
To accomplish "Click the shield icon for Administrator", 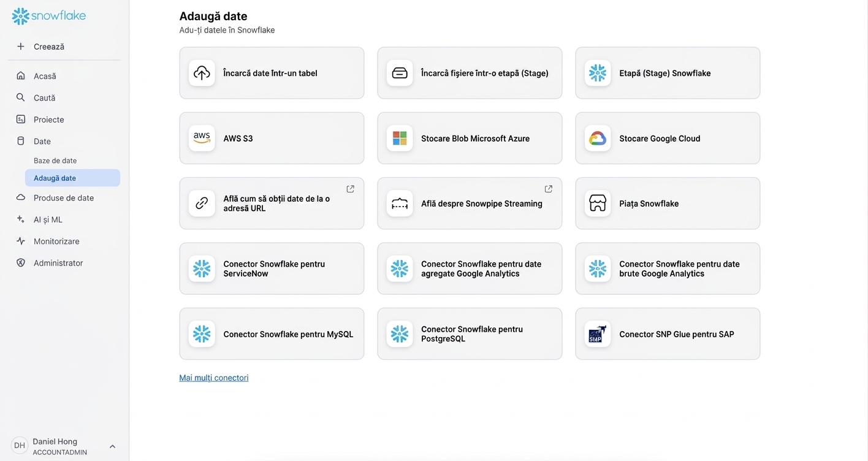I will (21, 263).
